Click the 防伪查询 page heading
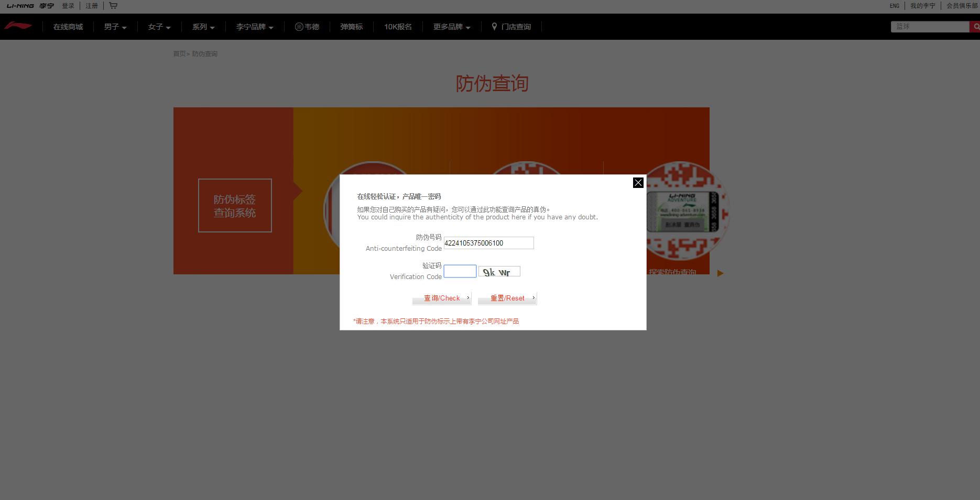This screenshot has width=980, height=500. (492, 83)
